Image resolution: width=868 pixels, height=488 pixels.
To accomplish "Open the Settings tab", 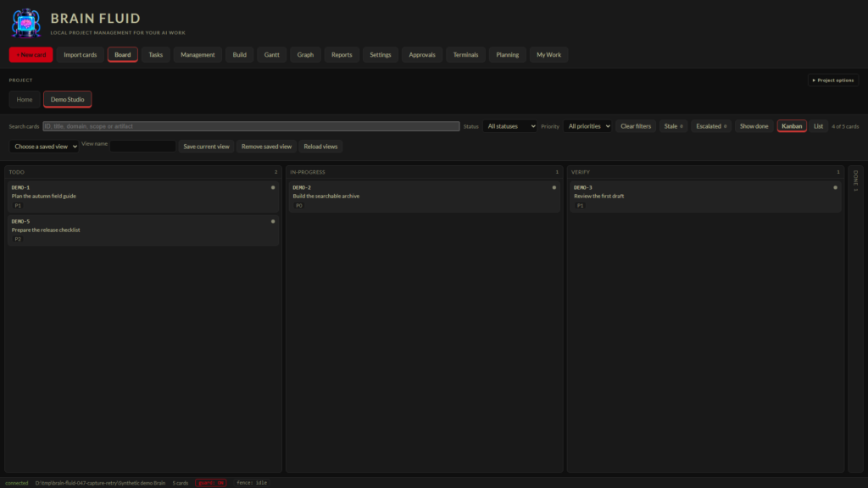I will click(381, 55).
